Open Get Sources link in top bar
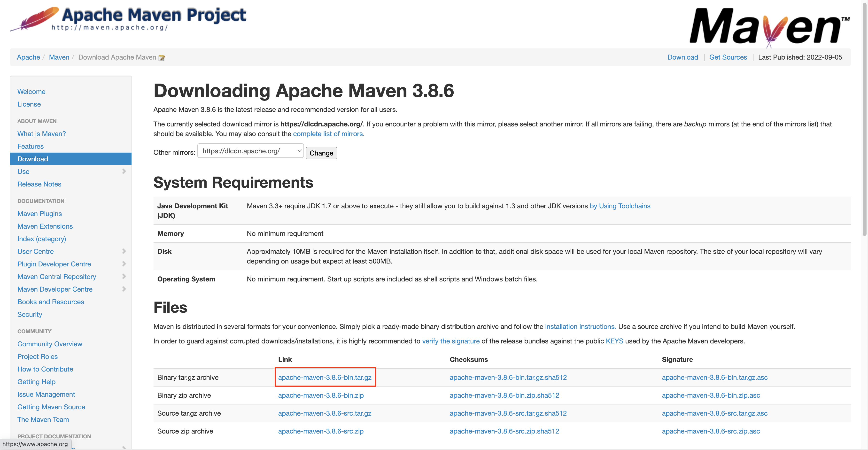Viewport: 868px width, 450px height. pyautogui.click(x=728, y=57)
